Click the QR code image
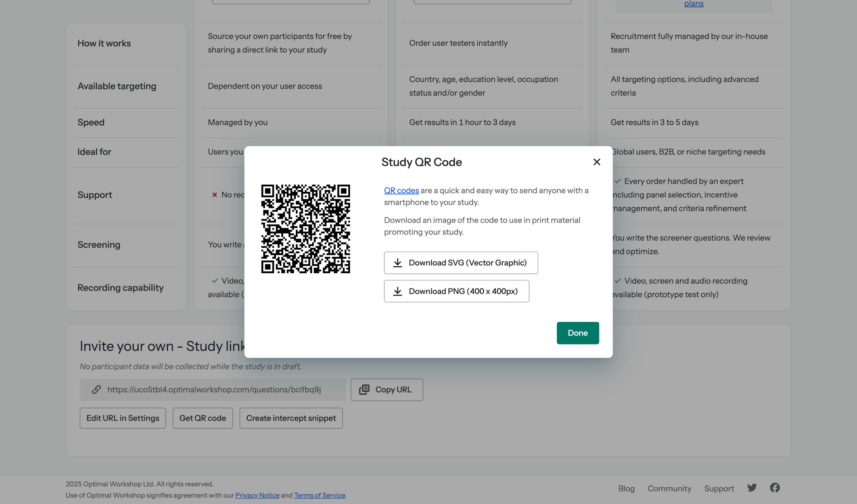The width and height of the screenshot is (857, 504). pyautogui.click(x=306, y=229)
